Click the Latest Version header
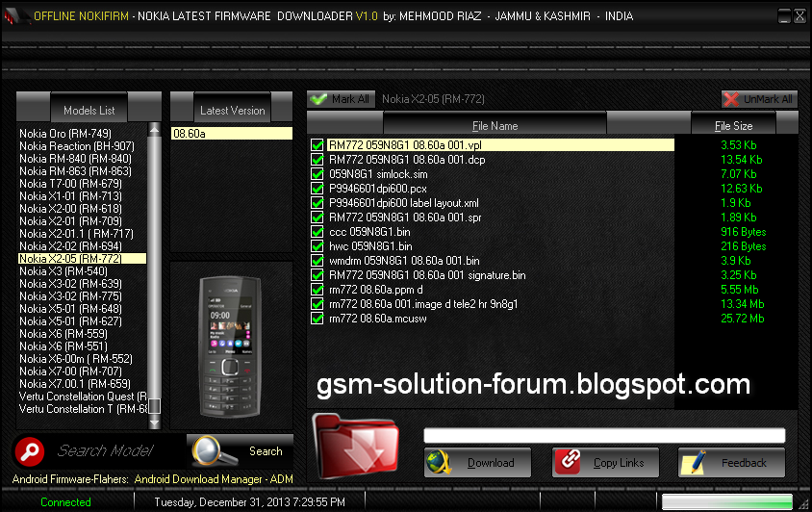Screen dimensions: 812x512 (x=232, y=110)
